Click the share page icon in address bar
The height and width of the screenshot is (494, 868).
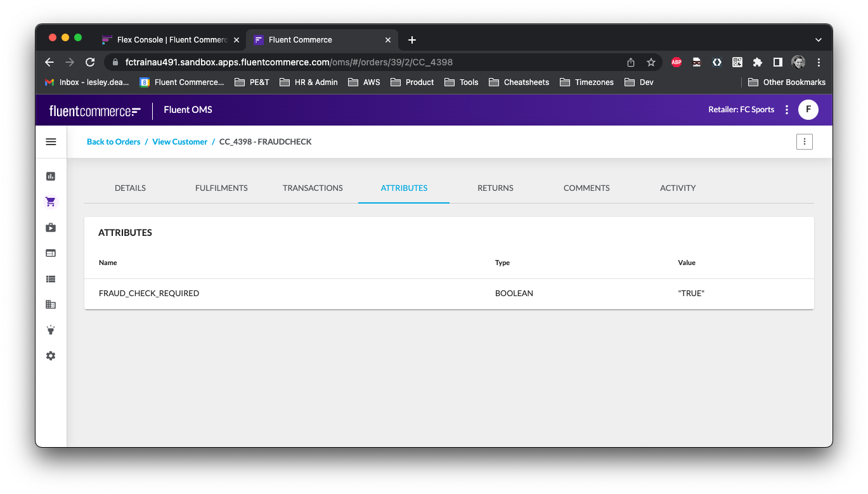pos(631,62)
